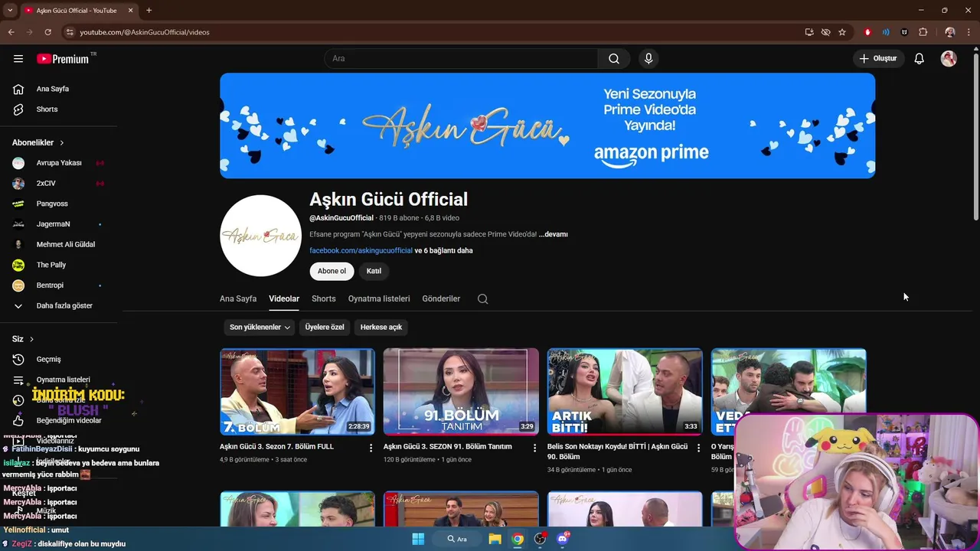Bookmark this page with the star icon
This screenshot has height=551, width=980.
[842, 32]
